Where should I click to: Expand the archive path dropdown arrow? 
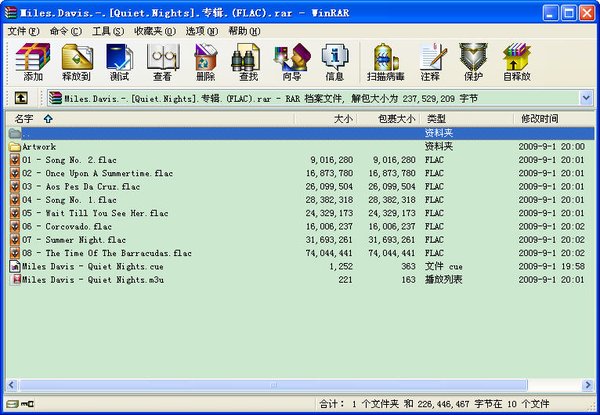click(587, 98)
